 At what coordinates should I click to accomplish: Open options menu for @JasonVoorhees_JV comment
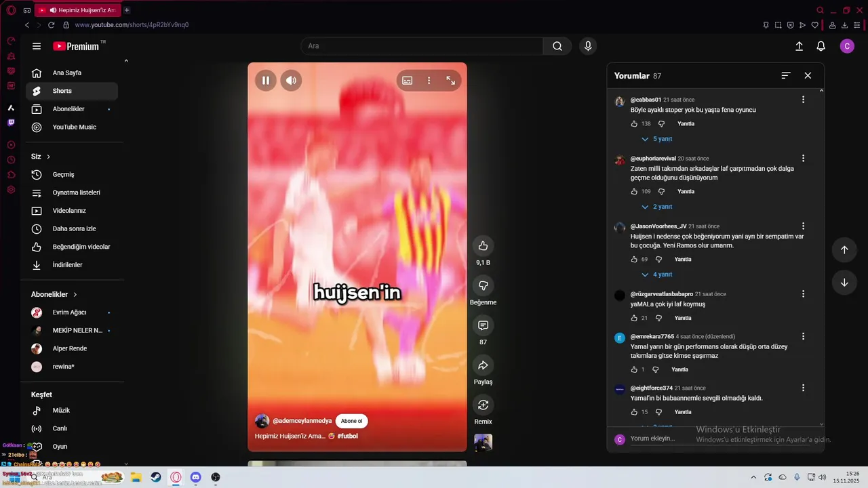(x=803, y=226)
